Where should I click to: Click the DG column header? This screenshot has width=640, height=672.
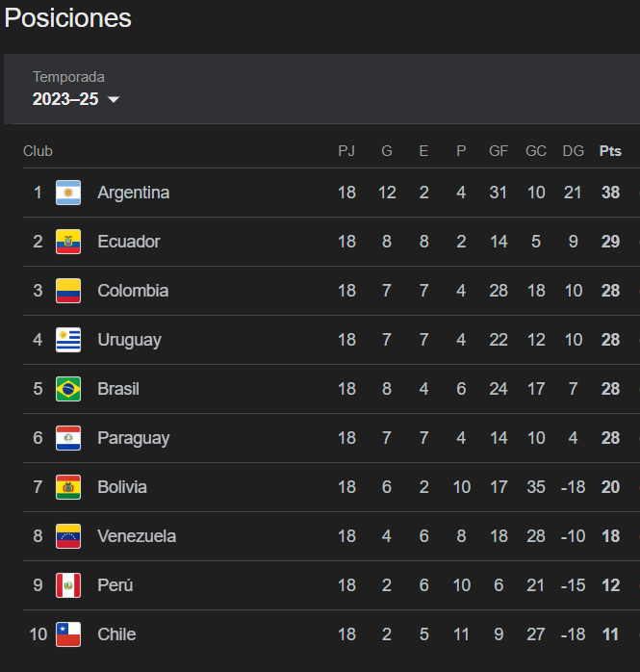point(573,151)
